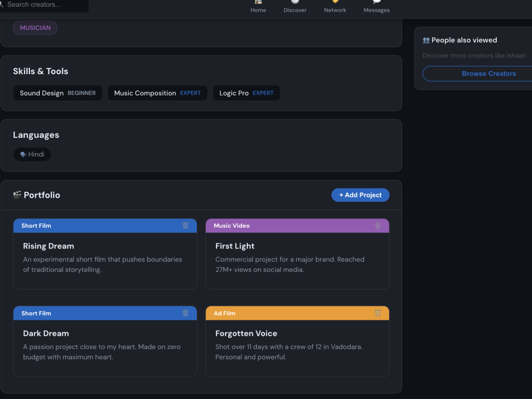This screenshot has width=532, height=399.
Task: Open the Forgotten Voice project card
Action: 297,342
